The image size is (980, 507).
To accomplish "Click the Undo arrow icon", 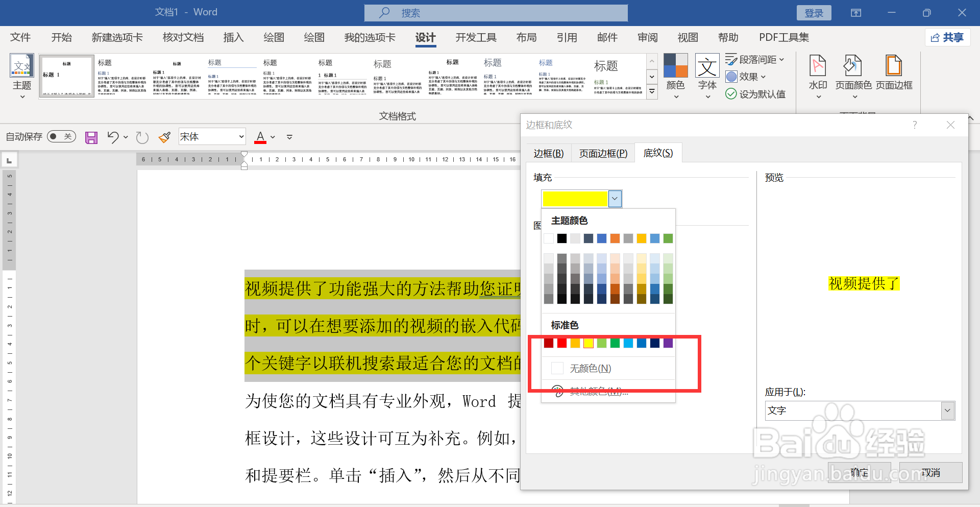I will coord(113,137).
